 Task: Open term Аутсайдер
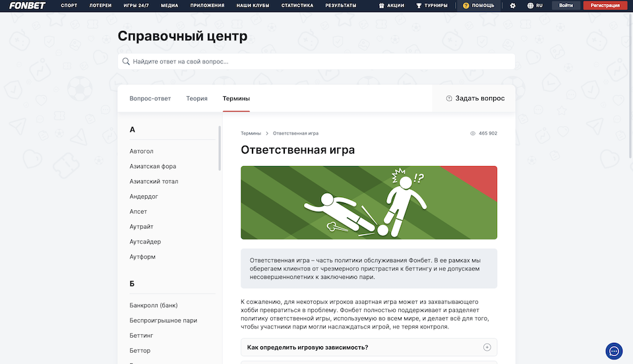[145, 242]
